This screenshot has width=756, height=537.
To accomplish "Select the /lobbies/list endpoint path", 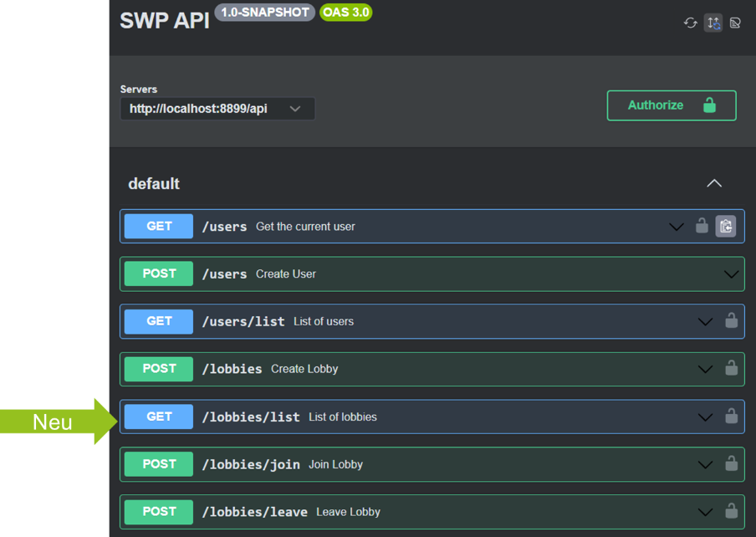I will click(x=251, y=417).
